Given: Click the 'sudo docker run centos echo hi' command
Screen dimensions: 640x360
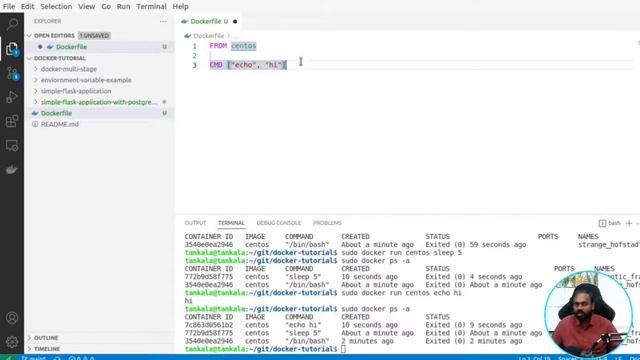Looking at the screenshot, I should (401, 293).
